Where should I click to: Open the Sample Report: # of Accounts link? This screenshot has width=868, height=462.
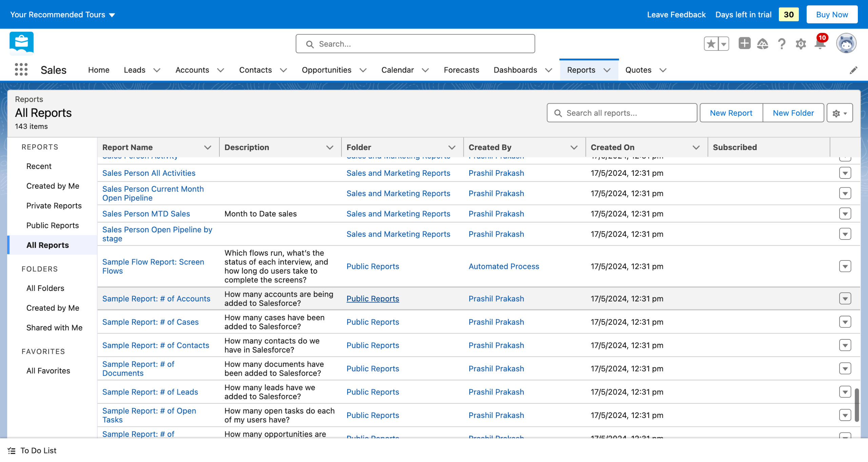(x=156, y=298)
